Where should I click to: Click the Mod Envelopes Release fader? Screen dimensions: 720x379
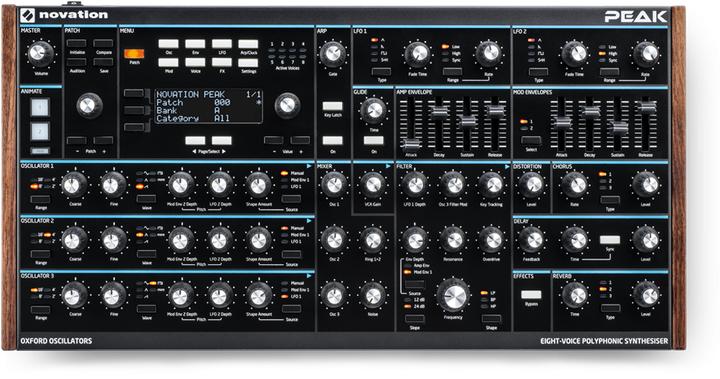pos(647,108)
